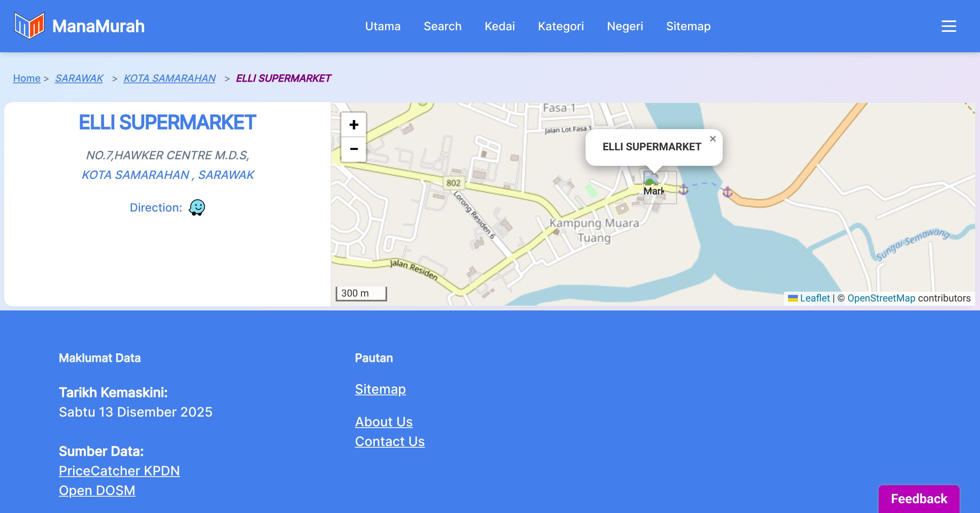This screenshot has width=980, height=513.
Task: Go to Search page
Action: pos(442,26)
